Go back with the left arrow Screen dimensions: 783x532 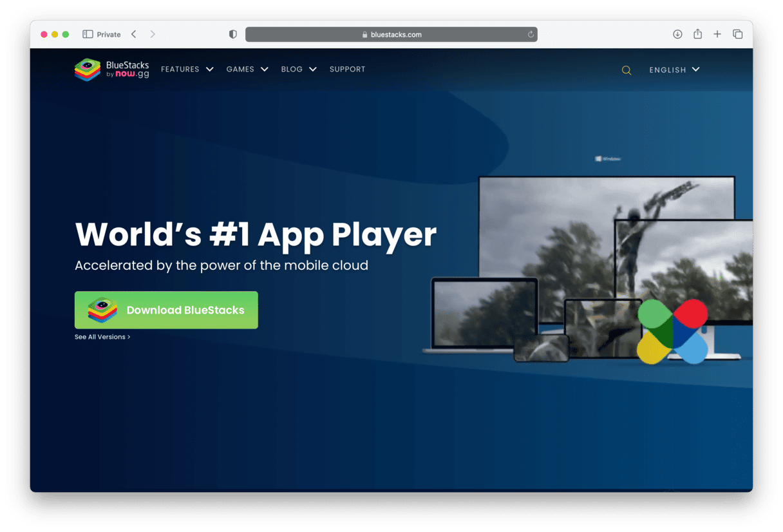134,34
